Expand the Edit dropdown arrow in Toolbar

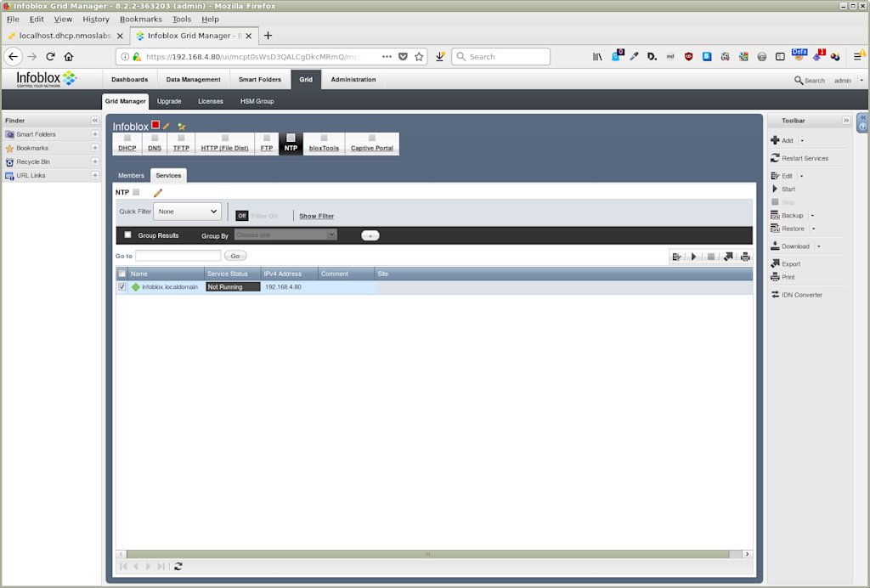(801, 176)
